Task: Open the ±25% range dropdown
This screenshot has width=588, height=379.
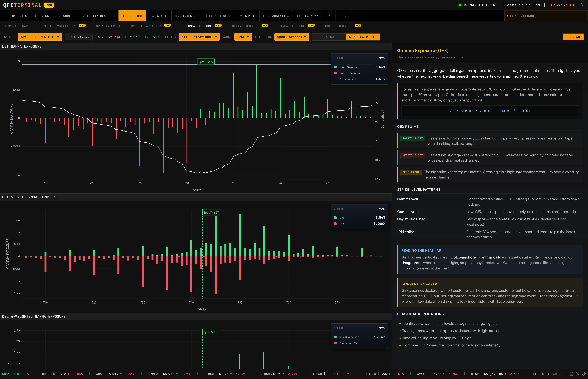Action: [243, 37]
